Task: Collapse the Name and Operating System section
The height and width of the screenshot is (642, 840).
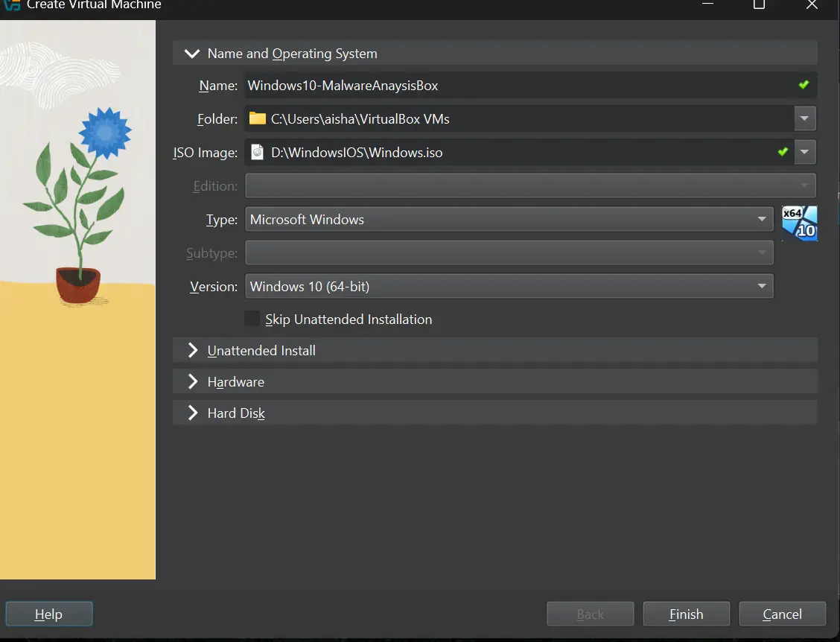Action: pos(193,54)
